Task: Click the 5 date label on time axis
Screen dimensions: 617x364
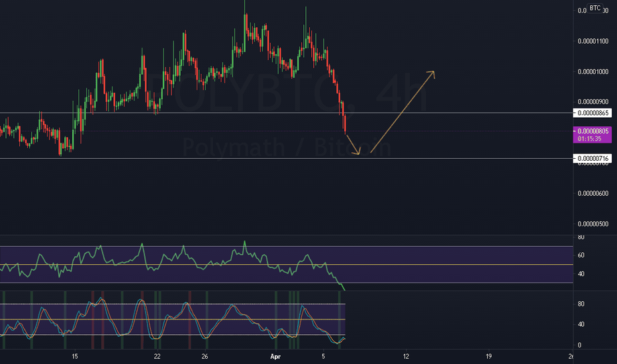Action: tap(324, 357)
